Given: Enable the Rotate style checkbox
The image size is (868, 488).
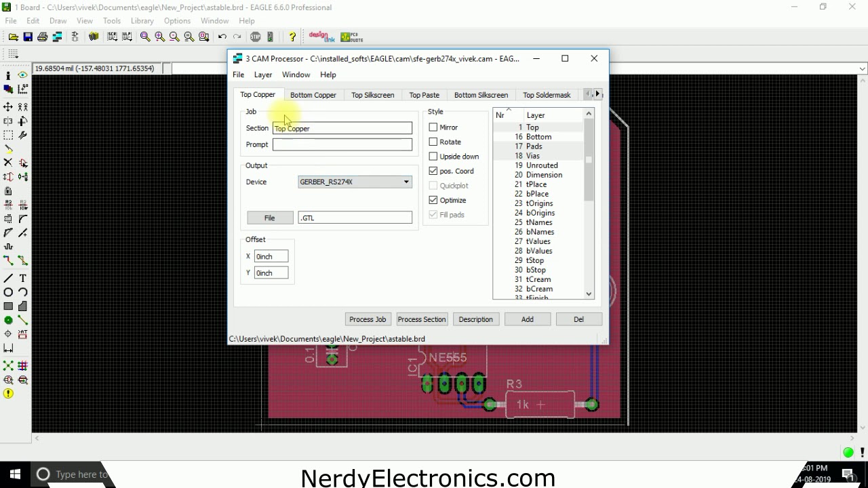Looking at the screenshot, I should tap(433, 142).
